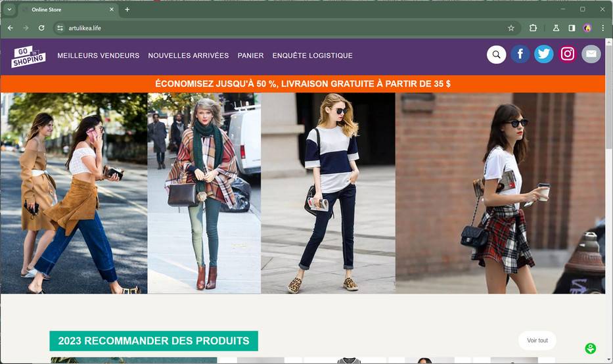Click the email envelope icon
613x364 pixels.
pyautogui.click(x=591, y=54)
